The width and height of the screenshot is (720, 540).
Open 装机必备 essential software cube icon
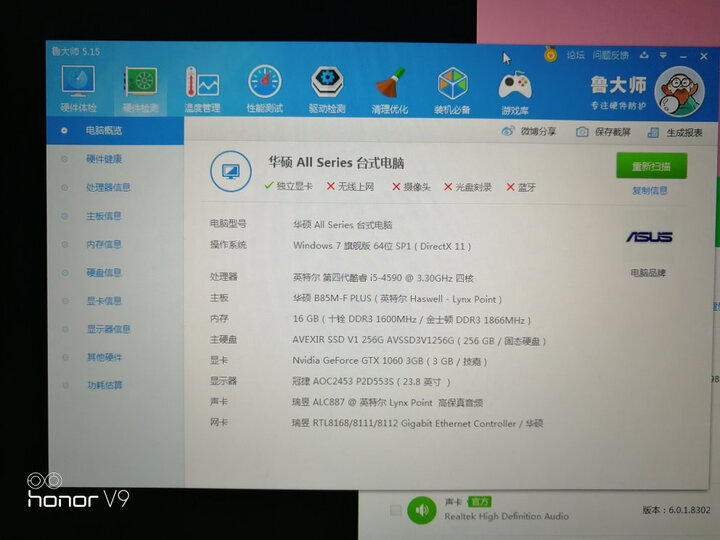click(452, 90)
